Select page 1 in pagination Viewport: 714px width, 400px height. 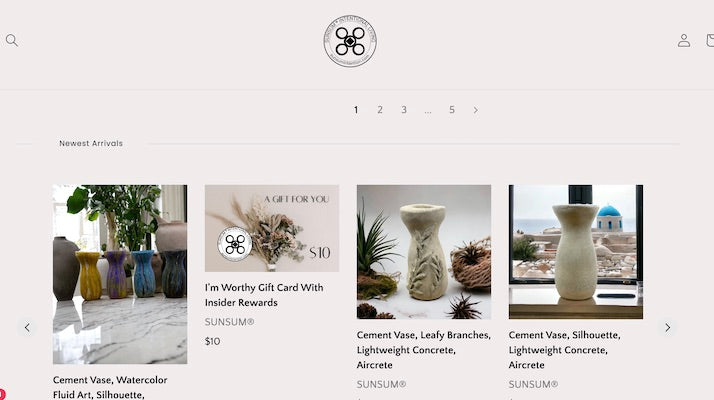click(356, 110)
